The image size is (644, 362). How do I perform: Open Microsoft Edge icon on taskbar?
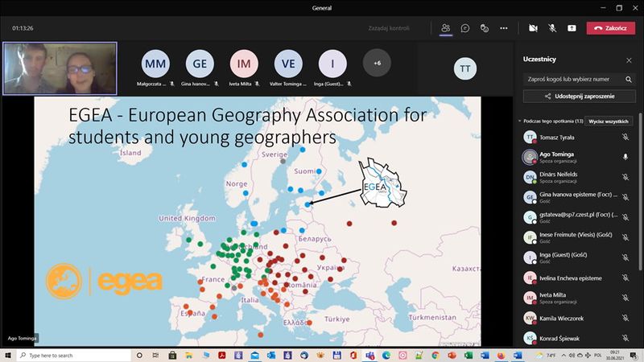[x=386, y=355]
